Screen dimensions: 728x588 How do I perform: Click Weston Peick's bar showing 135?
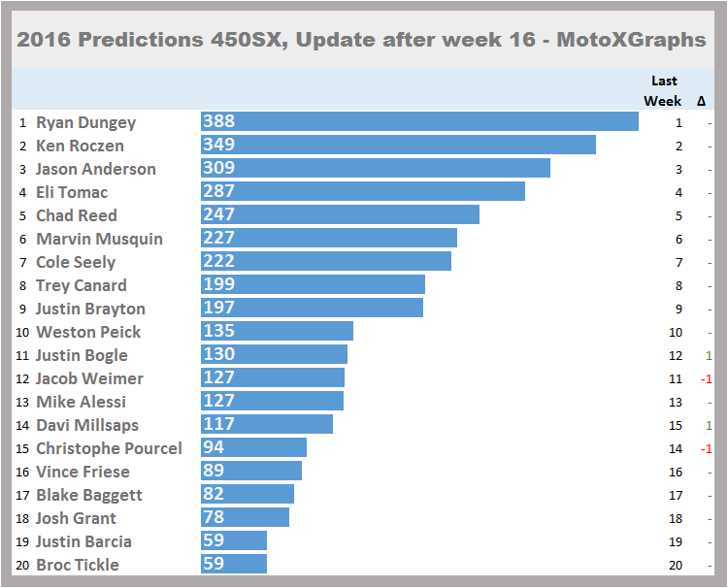[277, 332]
